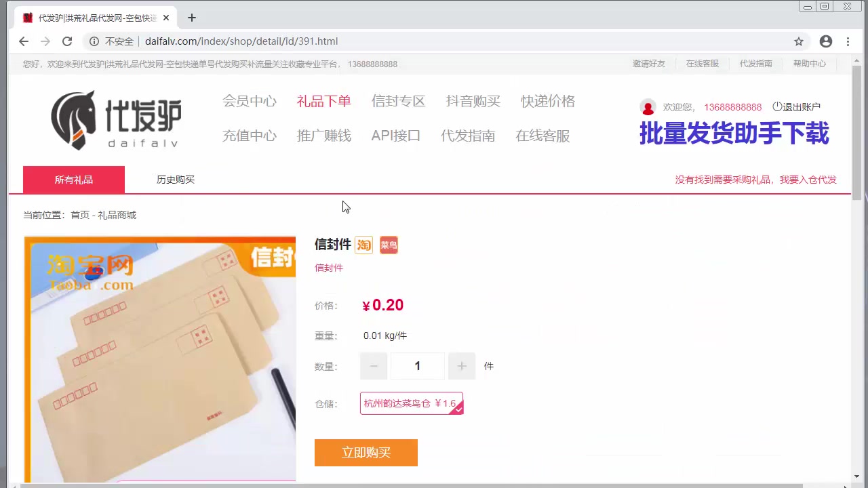Click the site info icon in address bar

click(x=94, y=41)
